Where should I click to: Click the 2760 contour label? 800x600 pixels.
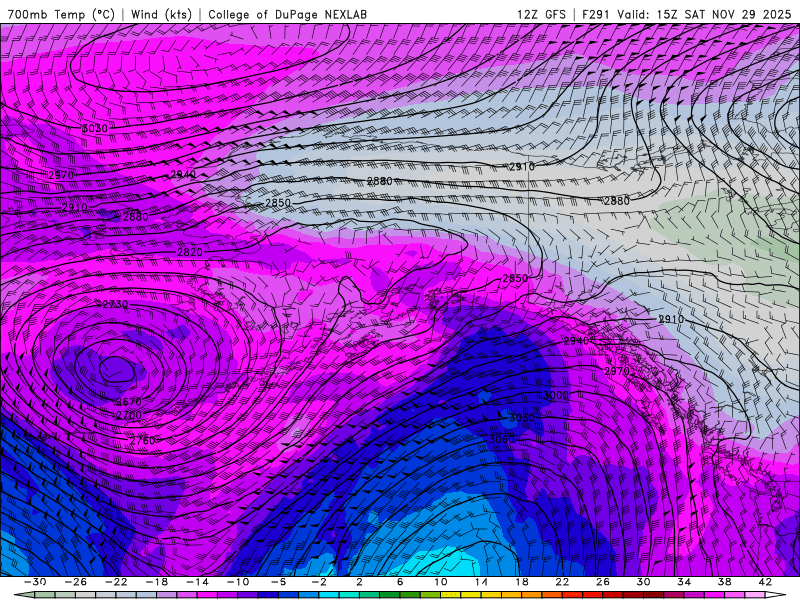142,441
